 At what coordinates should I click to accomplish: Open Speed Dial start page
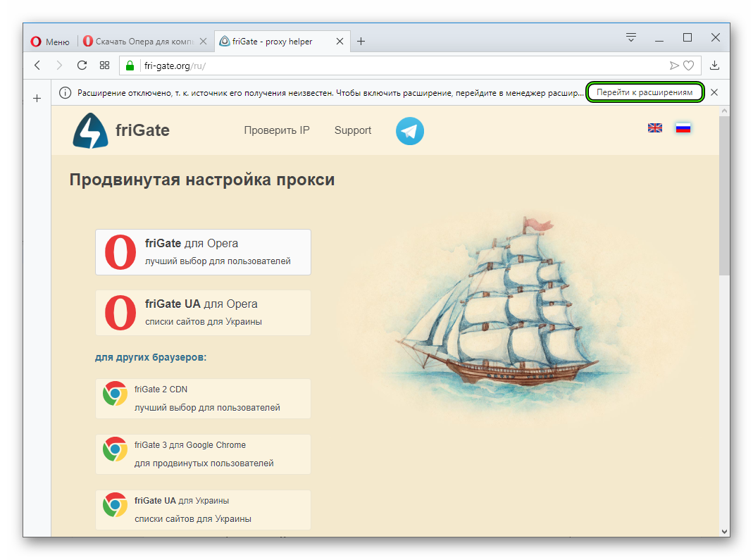(104, 66)
